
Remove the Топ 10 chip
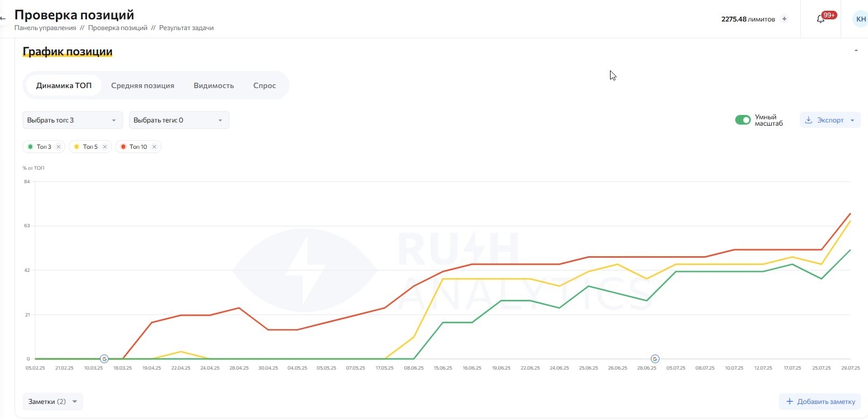(x=154, y=147)
